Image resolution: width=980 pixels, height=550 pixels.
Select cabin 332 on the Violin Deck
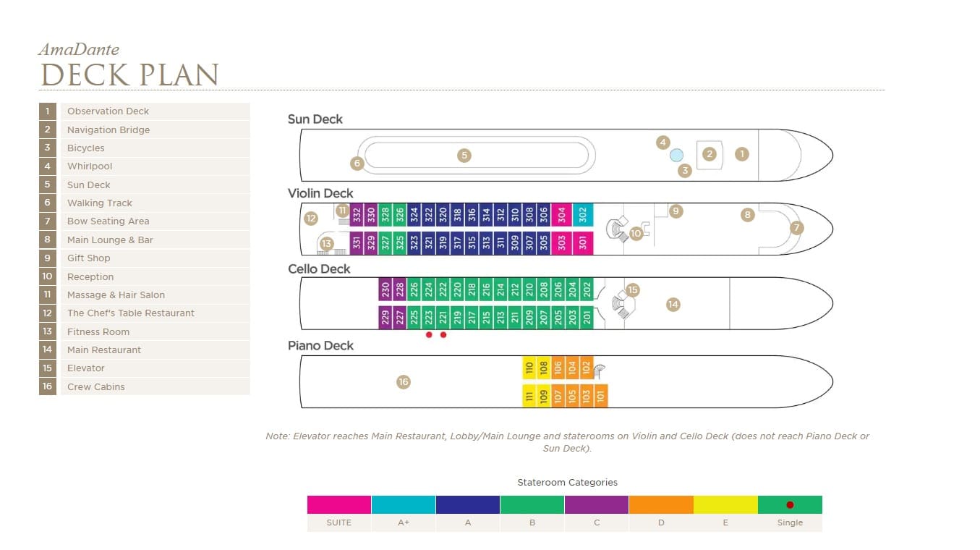click(x=357, y=214)
